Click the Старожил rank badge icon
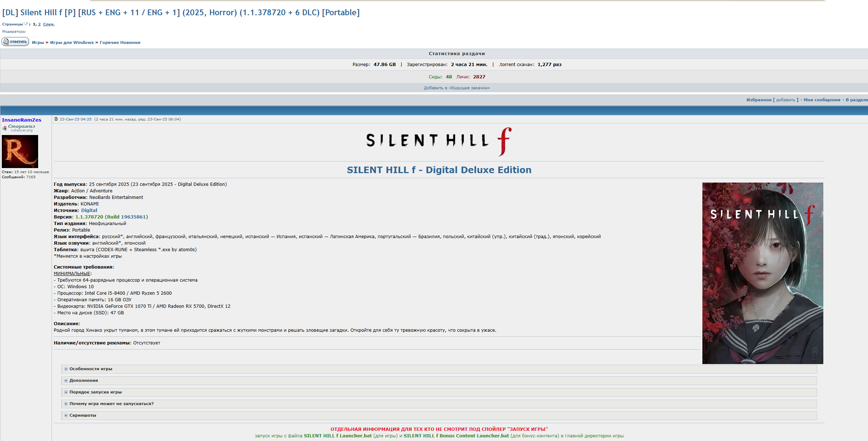This screenshot has width=868, height=441. (x=4, y=128)
